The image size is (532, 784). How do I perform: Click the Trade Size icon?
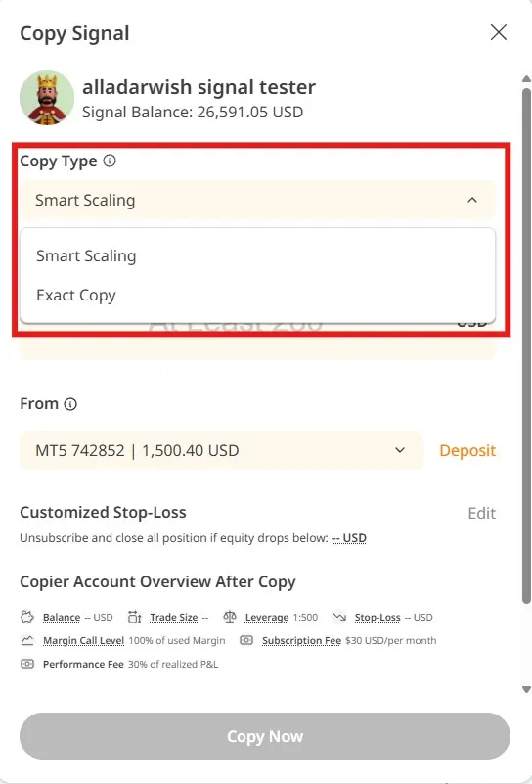coord(134,617)
